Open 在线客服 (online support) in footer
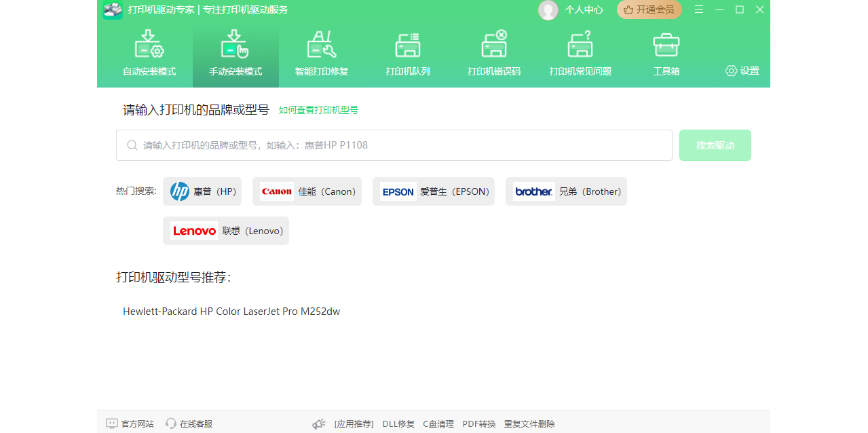The image size is (868, 433). [x=189, y=423]
